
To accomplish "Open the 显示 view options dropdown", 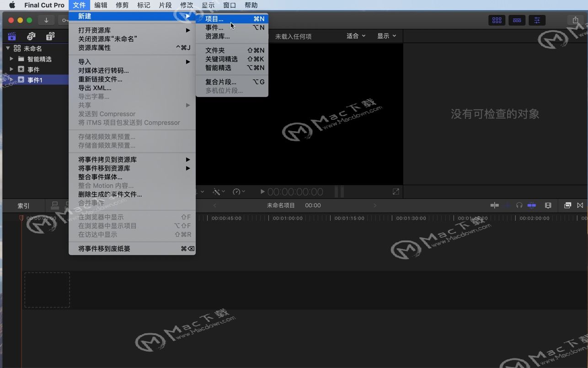I will (387, 36).
